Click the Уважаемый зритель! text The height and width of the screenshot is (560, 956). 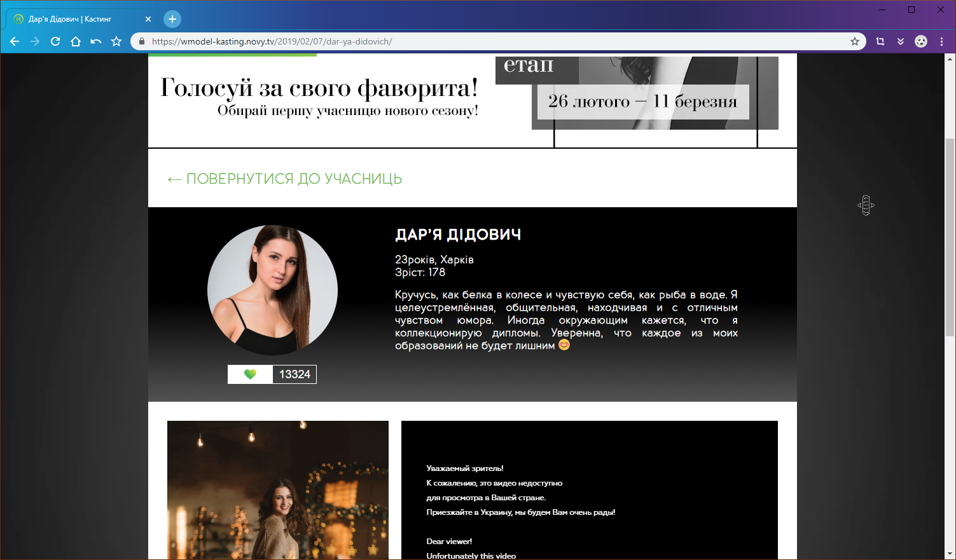coord(465,468)
